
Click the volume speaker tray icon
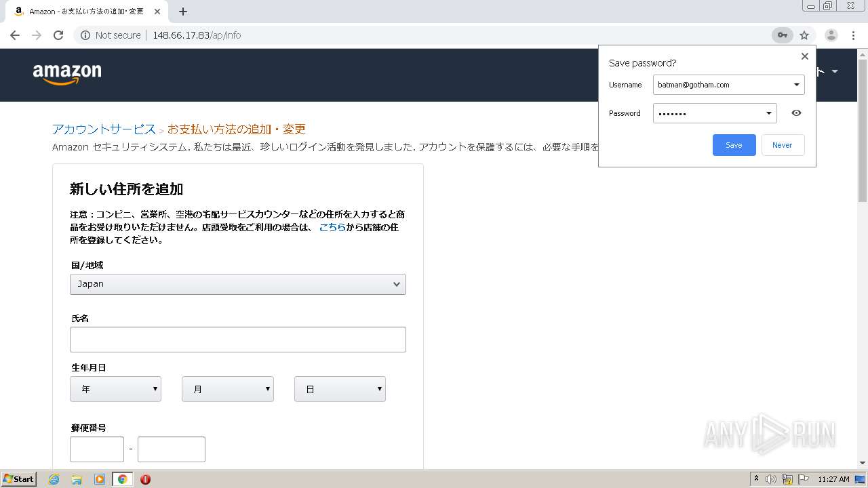click(771, 479)
